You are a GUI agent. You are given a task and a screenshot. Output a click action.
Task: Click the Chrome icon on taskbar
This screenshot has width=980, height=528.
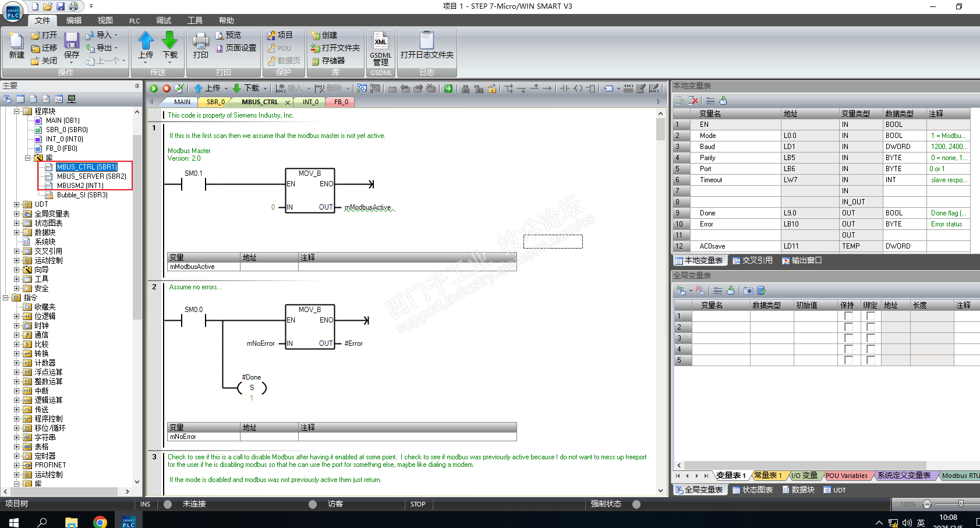point(100,522)
